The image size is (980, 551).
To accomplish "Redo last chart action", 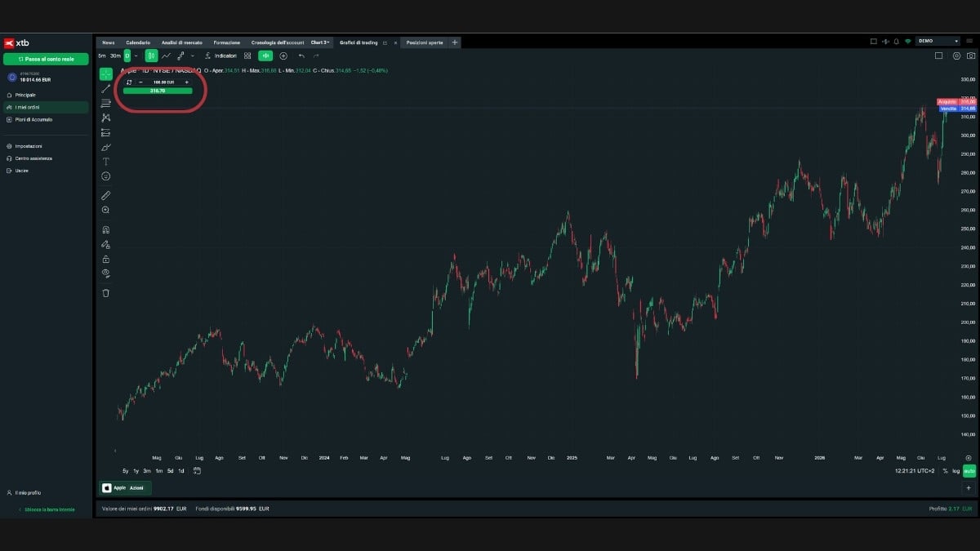I will click(x=316, y=56).
